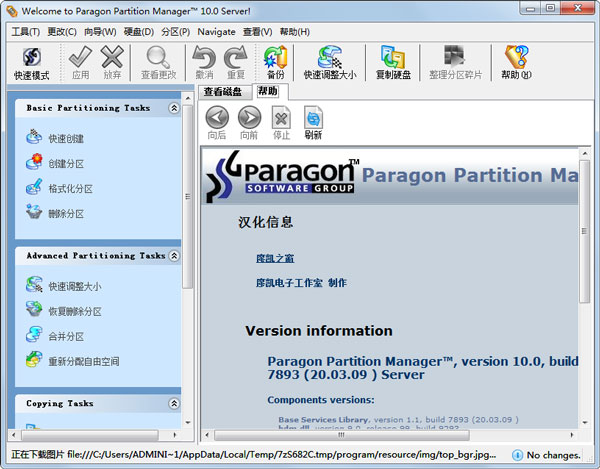Open the 工具(T) menu
Viewport: 600px width, 469px height.
[x=25, y=32]
